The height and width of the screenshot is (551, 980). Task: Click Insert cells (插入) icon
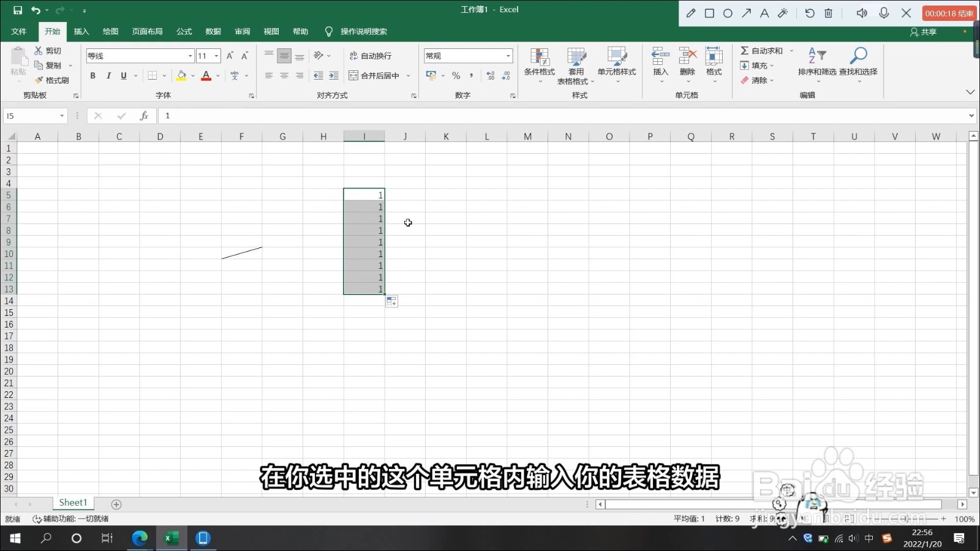tap(660, 56)
